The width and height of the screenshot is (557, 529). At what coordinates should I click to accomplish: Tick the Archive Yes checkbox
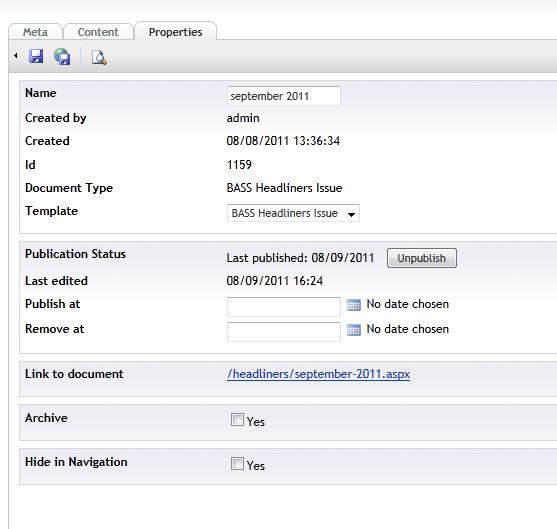click(237, 420)
